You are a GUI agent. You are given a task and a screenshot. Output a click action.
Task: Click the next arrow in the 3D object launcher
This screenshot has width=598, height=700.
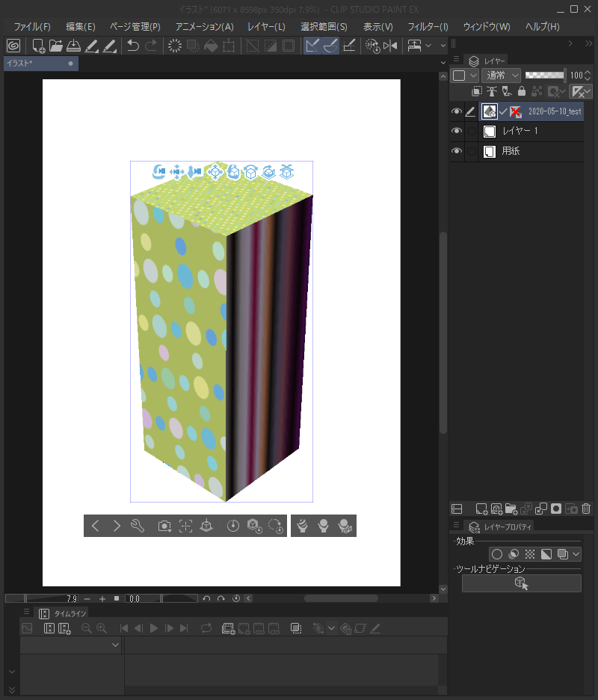[117, 525]
